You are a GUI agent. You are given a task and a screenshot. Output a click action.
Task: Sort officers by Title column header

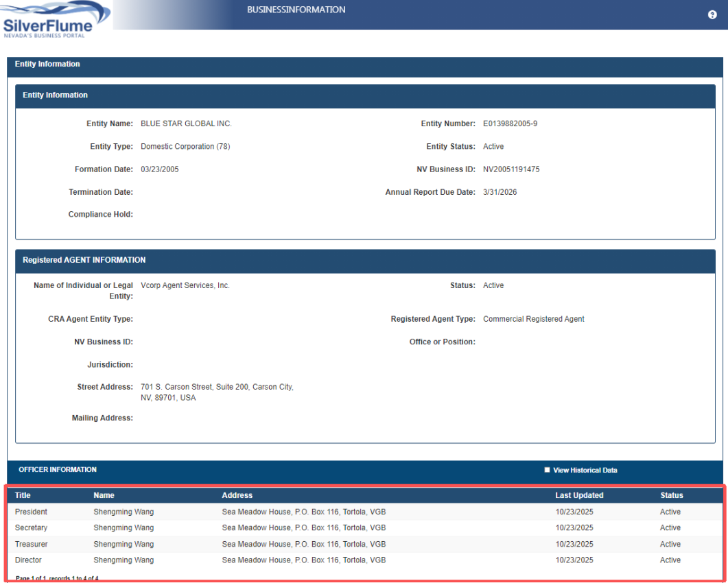(x=23, y=495)
